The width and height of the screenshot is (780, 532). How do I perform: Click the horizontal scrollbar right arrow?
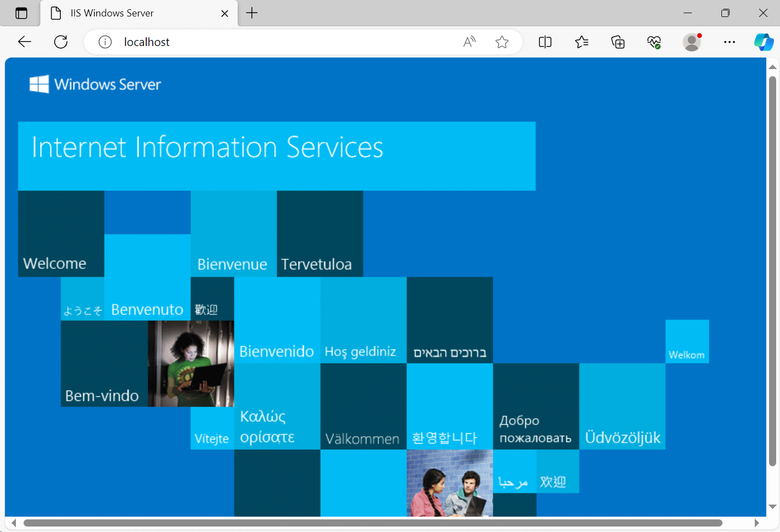point(756,523)
